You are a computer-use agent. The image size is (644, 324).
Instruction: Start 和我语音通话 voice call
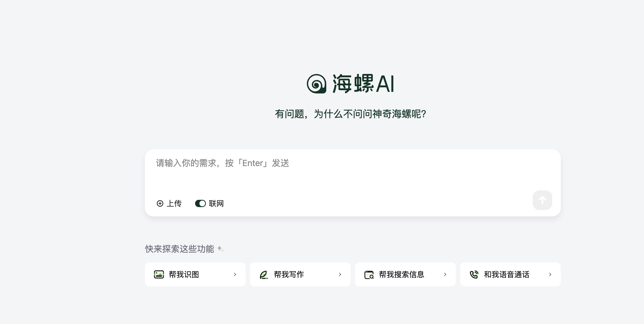[510, 274]
